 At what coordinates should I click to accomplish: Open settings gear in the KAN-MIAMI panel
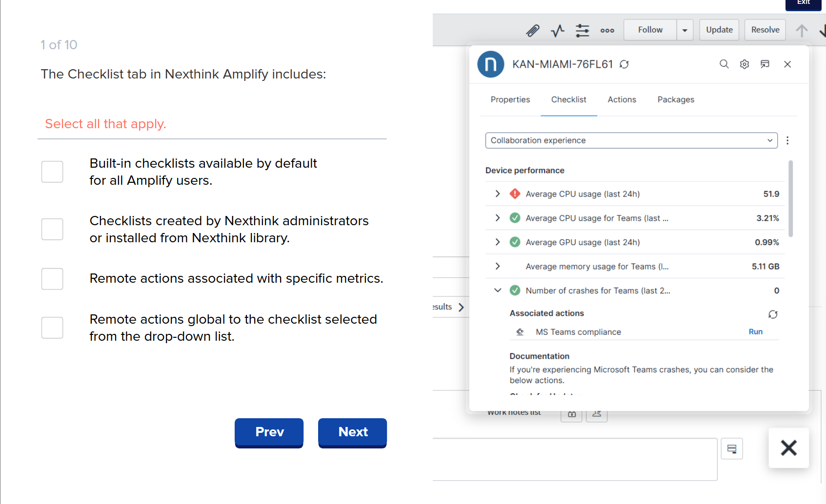pos(744,64)
